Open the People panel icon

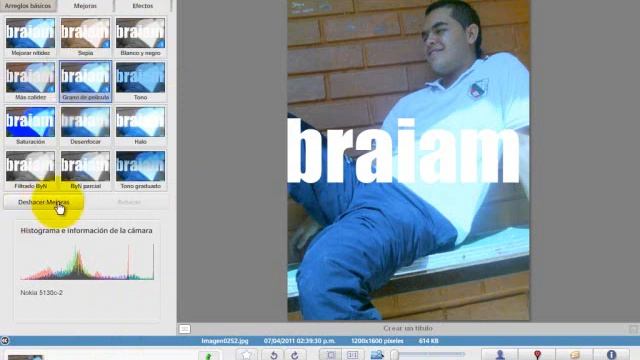tap(500, 355)
